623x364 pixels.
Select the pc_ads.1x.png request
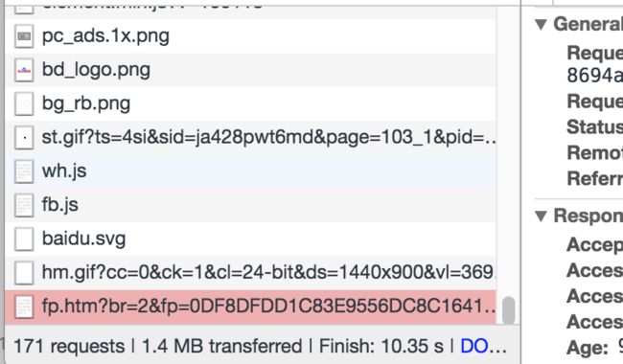250,36
